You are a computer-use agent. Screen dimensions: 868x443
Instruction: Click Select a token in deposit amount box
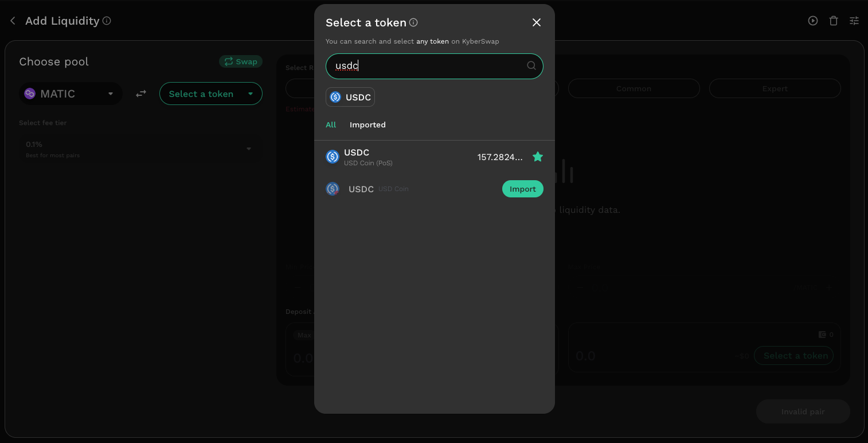click(x=794, y=356)
